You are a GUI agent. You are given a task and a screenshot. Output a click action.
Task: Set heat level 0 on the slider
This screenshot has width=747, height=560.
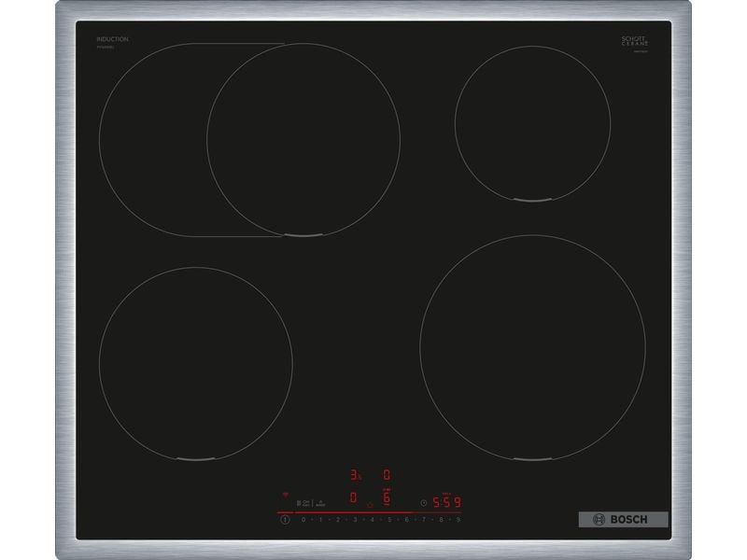303,520
